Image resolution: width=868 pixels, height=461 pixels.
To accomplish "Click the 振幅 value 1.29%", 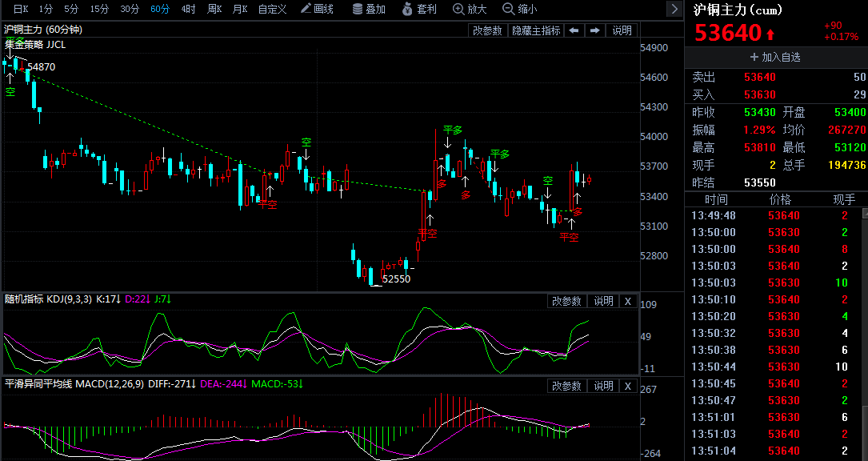I will tap(759, 130).
